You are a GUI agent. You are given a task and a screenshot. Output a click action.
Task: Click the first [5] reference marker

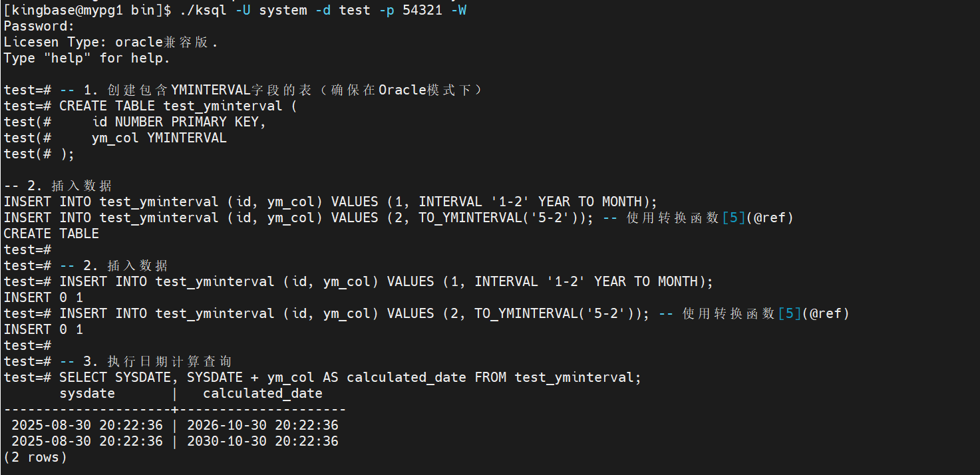pyautogui.click(x=734, y=218)
